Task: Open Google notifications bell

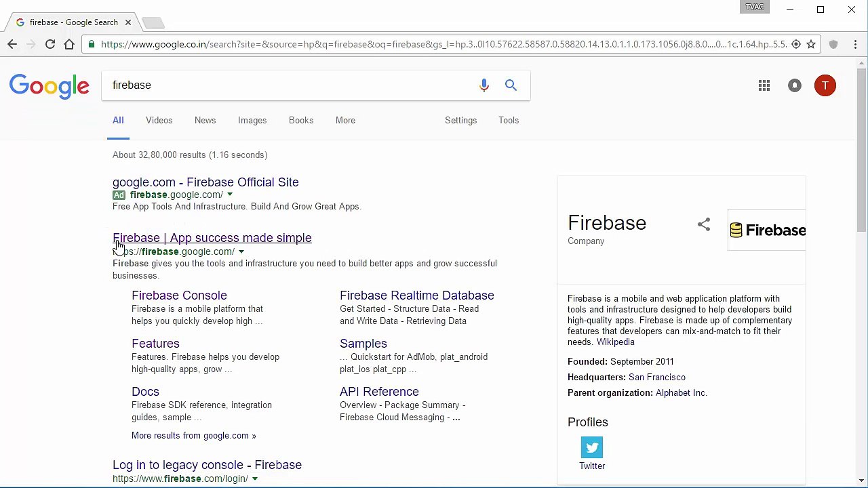Action: point(795,85)
